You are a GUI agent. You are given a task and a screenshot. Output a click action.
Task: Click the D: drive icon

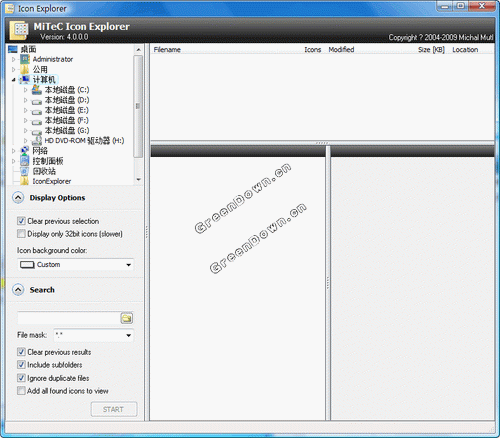37,101
